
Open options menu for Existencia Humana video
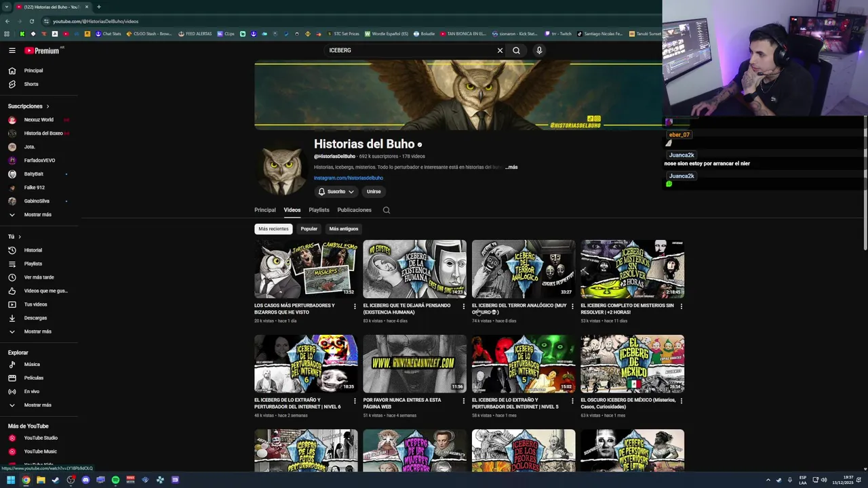coord(463,306)
